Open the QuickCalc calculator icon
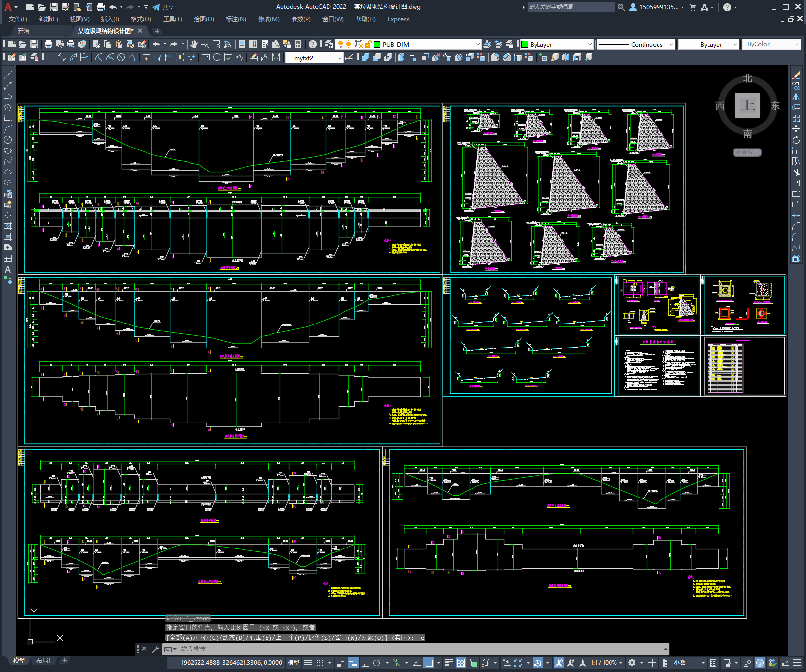 tap(298, 44)
